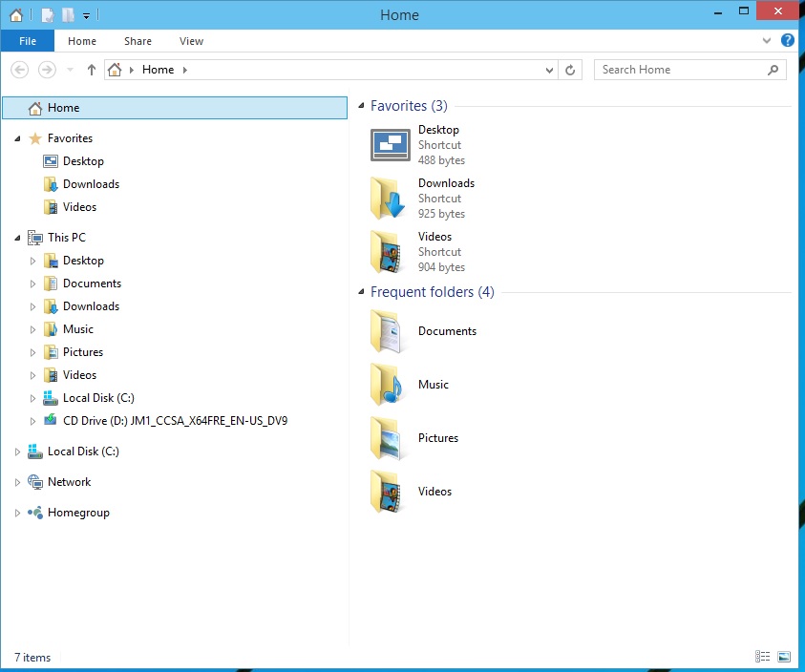805x672 pixels.
Task: Expand the top-level Local Disk (C:) node
Action: (17, 451)
